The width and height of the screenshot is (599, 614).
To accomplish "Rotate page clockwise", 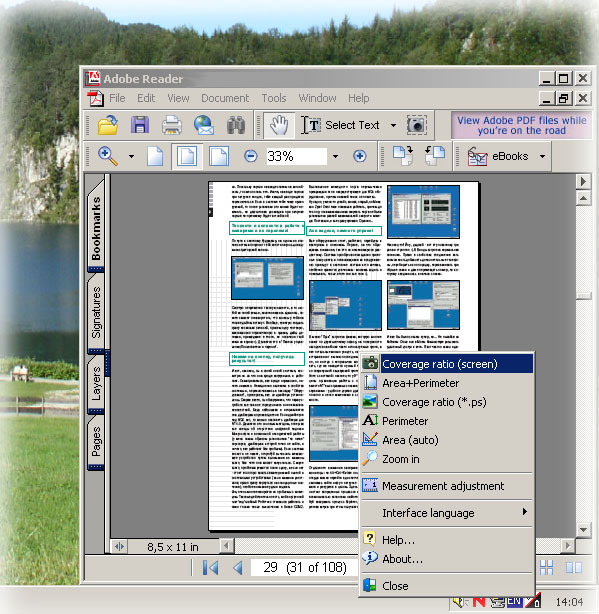I will point(403,155).
